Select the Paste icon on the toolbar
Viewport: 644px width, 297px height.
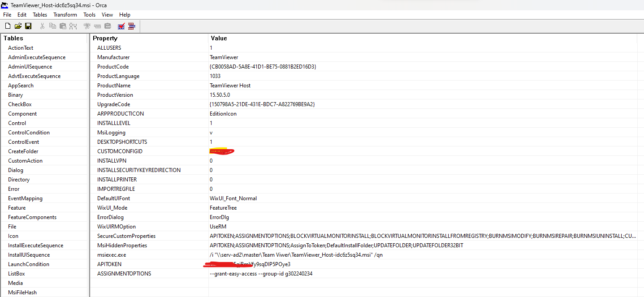pos(63,26)
